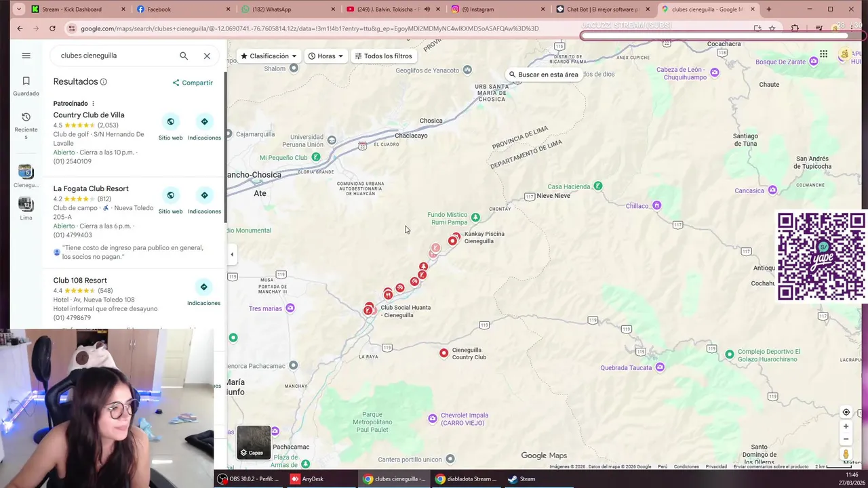868x488 pixels.
Task: Open Country Club de Villa result title
Action: 89,115
